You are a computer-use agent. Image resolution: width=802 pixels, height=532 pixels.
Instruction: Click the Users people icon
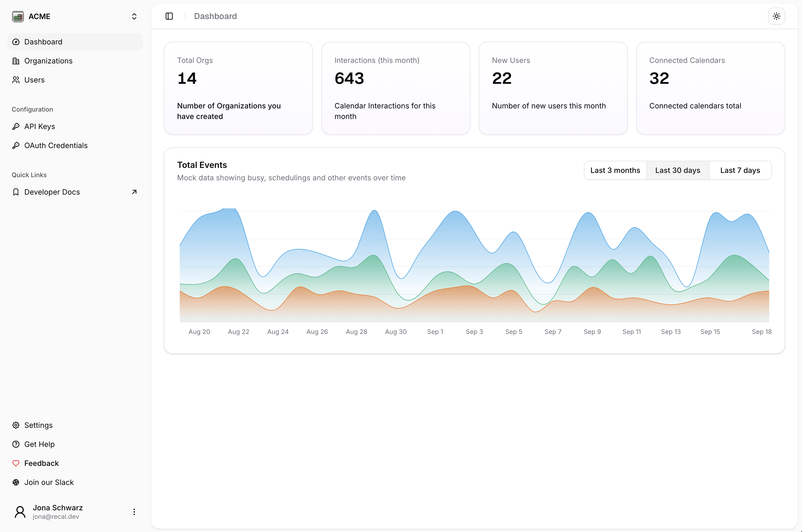coord(16,80)
